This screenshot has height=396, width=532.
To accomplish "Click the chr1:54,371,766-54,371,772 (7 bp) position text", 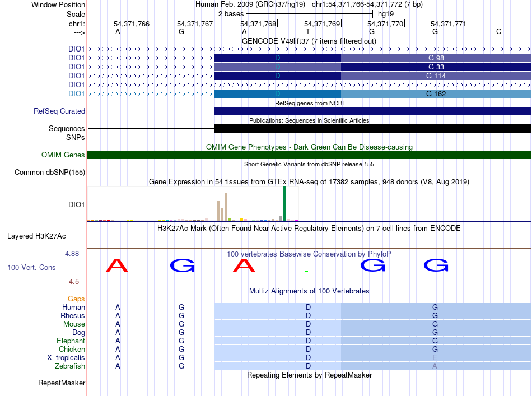I will [367, 4].
